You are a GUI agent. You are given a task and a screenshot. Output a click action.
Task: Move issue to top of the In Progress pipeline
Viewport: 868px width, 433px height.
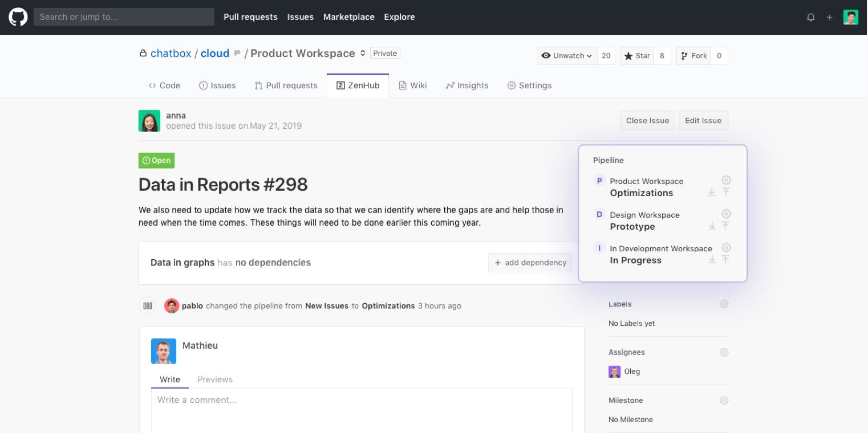pos(726,260)
